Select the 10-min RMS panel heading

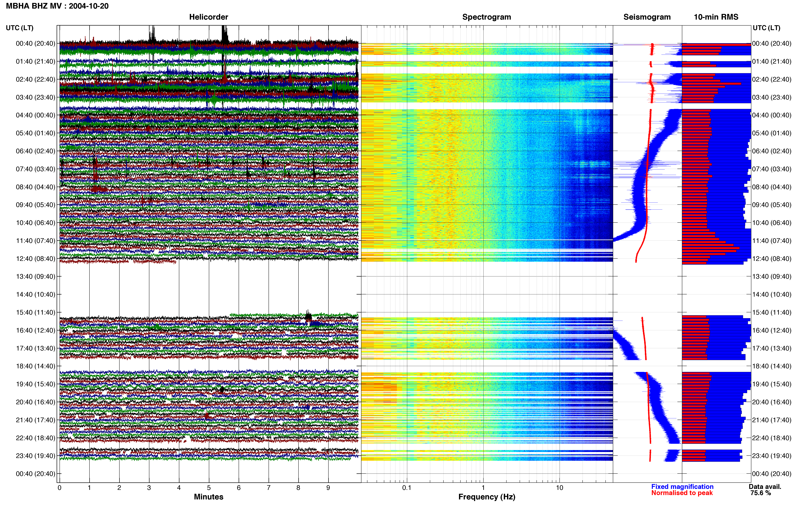pyautogui.click(x=716, y=17)
